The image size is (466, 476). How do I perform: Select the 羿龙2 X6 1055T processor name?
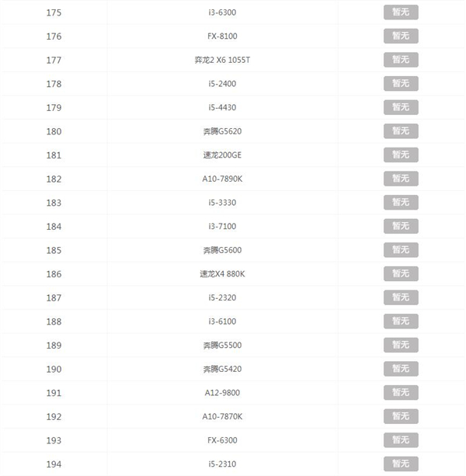222,60
